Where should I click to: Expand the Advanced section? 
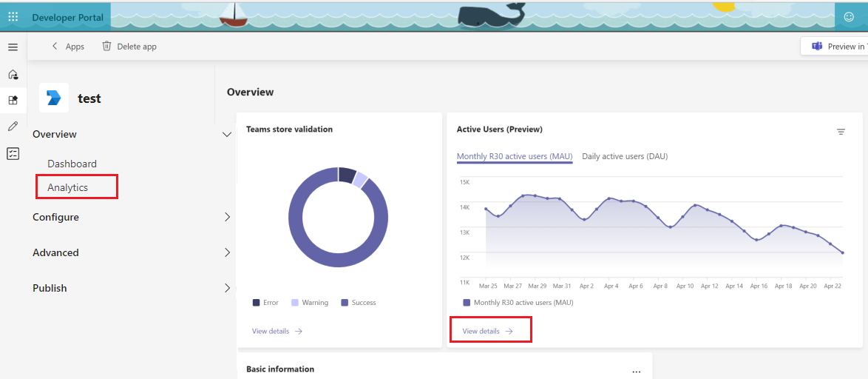click(227, 252)
